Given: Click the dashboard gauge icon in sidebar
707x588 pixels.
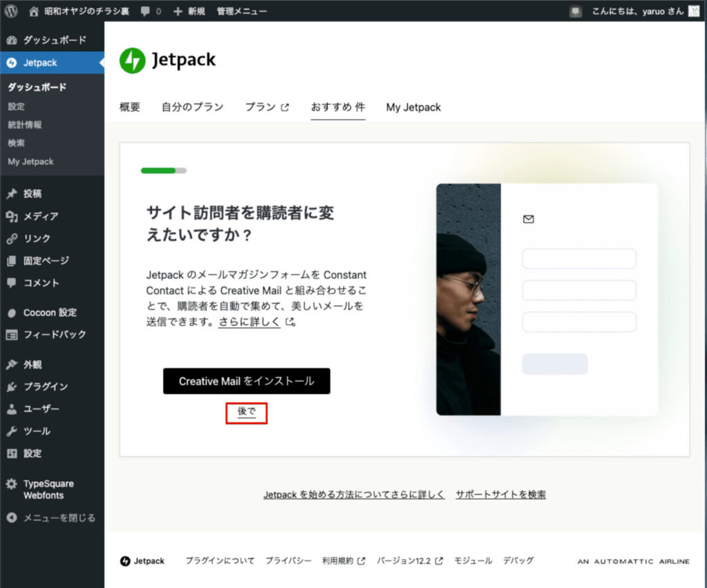Looking at the screenshot, I should [x=12, y=40].
